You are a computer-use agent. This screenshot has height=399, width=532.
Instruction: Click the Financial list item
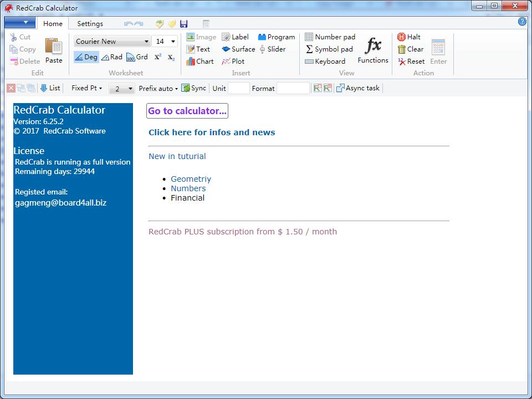coord(187,198)
